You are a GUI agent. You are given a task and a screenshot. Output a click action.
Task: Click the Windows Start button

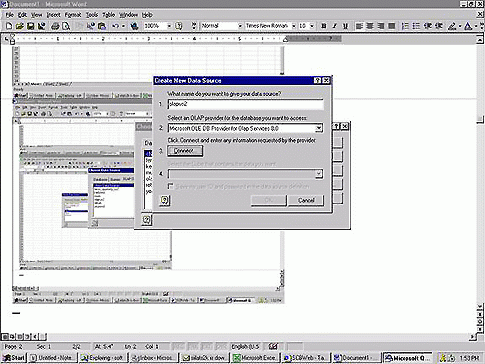coord(14,358)
